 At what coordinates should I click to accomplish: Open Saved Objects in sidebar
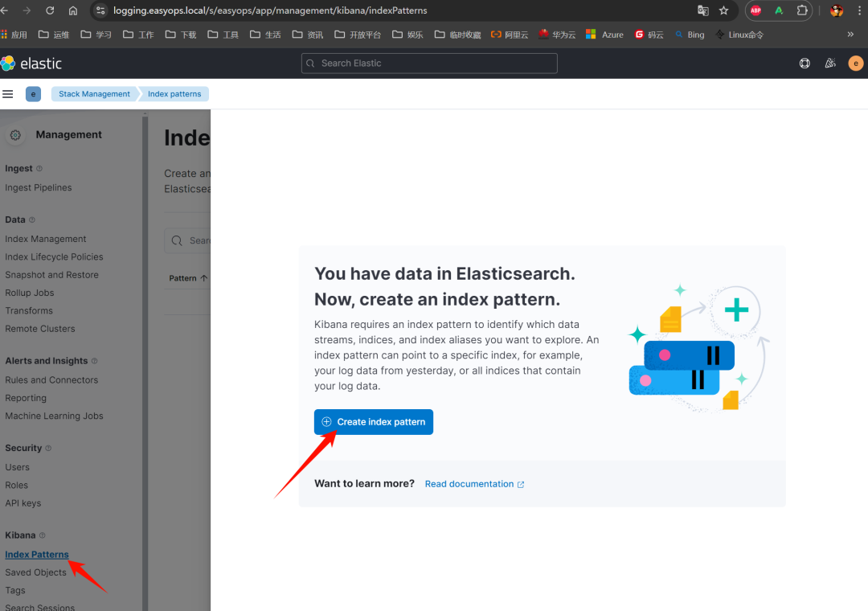click(35, 572)
